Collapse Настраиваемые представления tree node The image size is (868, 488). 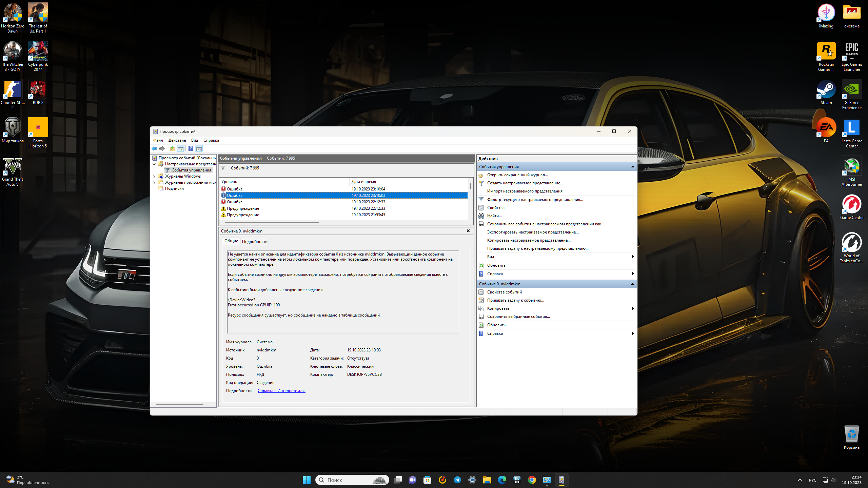coord(154,164)
